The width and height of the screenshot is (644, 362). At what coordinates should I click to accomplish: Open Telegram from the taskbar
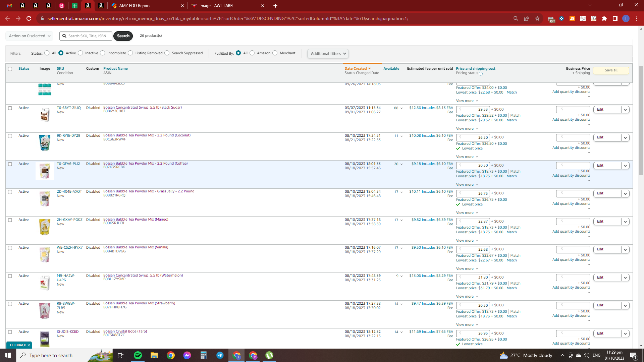[x=220, y=355]
